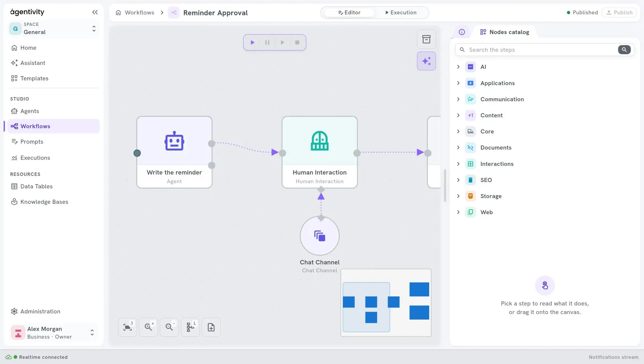Zoom out on the canvas
This screenshot has height=364, width=644.
pos(169,327)
